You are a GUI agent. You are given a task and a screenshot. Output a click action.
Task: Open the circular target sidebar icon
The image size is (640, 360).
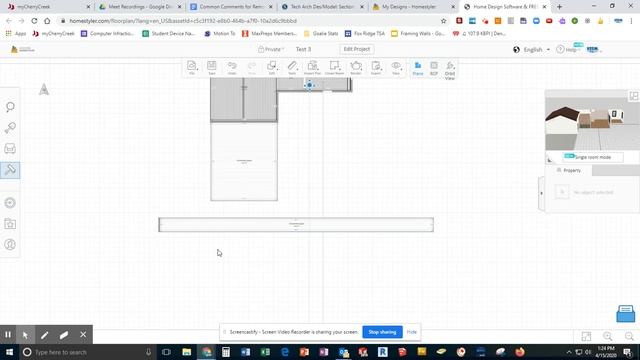(10, 203)
